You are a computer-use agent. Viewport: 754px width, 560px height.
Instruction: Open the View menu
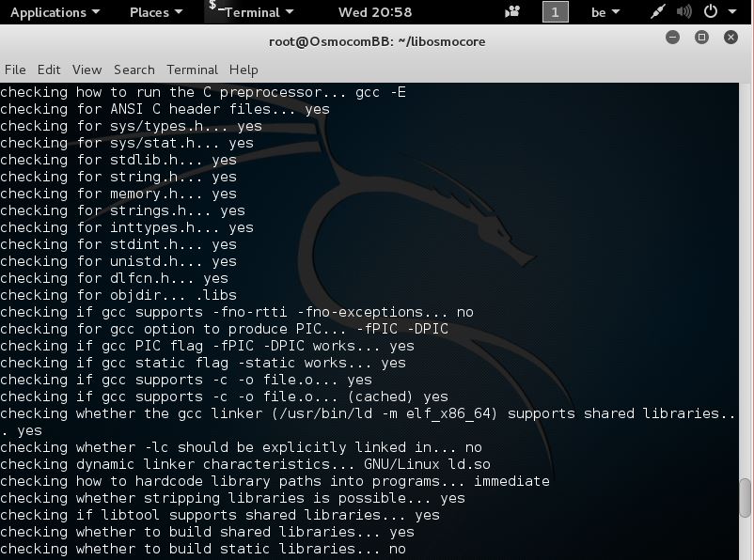87,70
